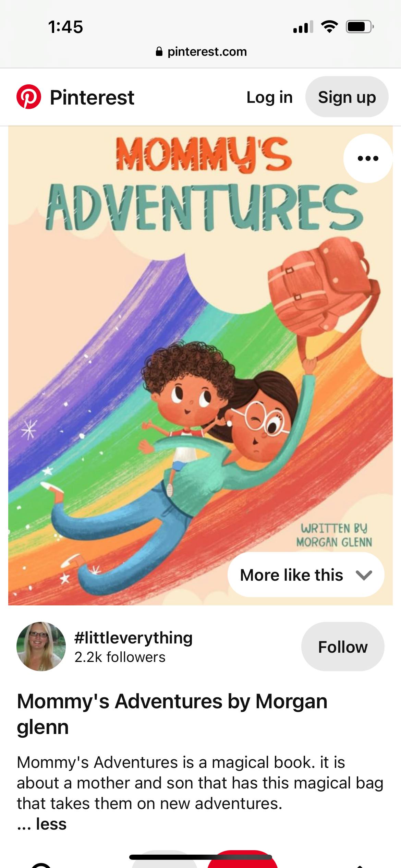Tap the Mommy's Adventures by Morgan glenn title
This screenshot has height=868, width=401.
[x=172, y=714]
